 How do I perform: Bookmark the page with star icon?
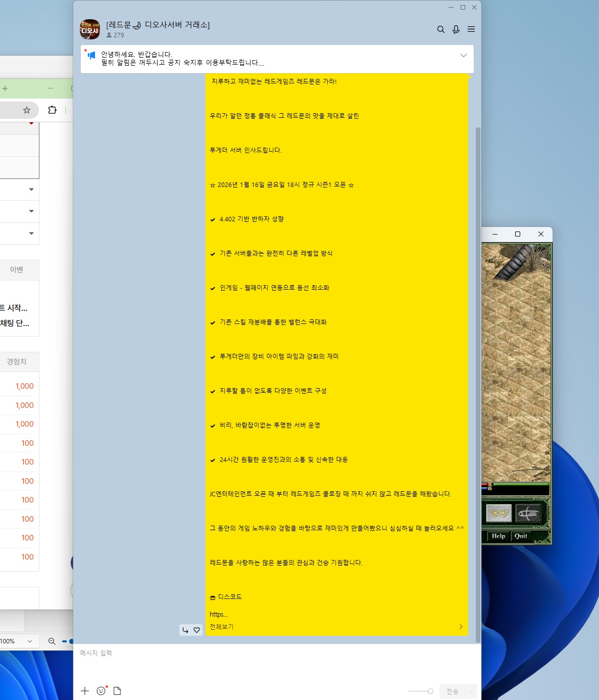point(27,110)
